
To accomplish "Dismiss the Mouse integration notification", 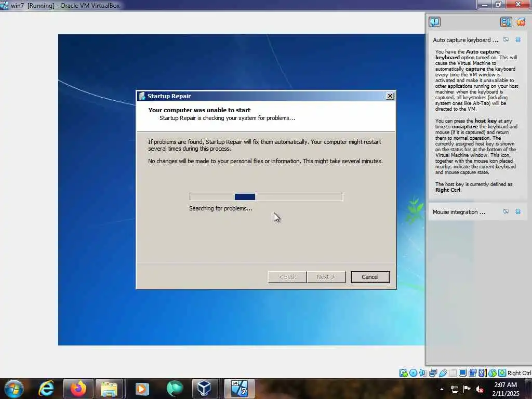I will point(518,212).
